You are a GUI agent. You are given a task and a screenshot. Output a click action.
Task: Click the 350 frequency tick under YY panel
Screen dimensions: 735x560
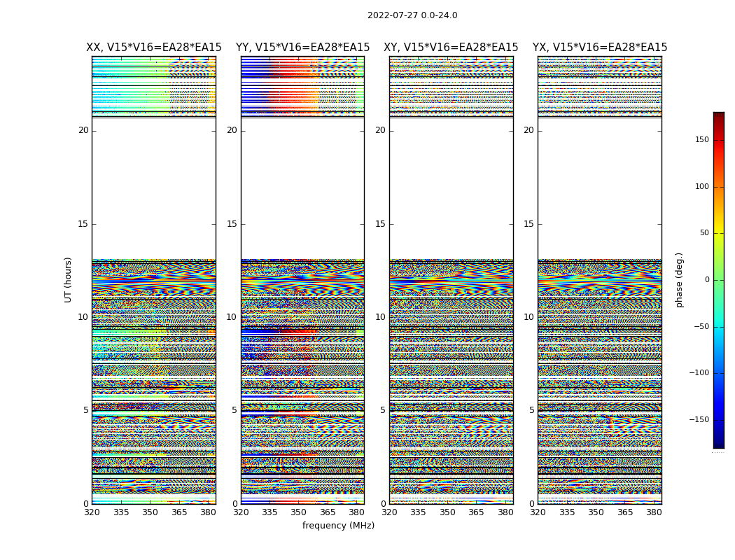tap(299, 512)
